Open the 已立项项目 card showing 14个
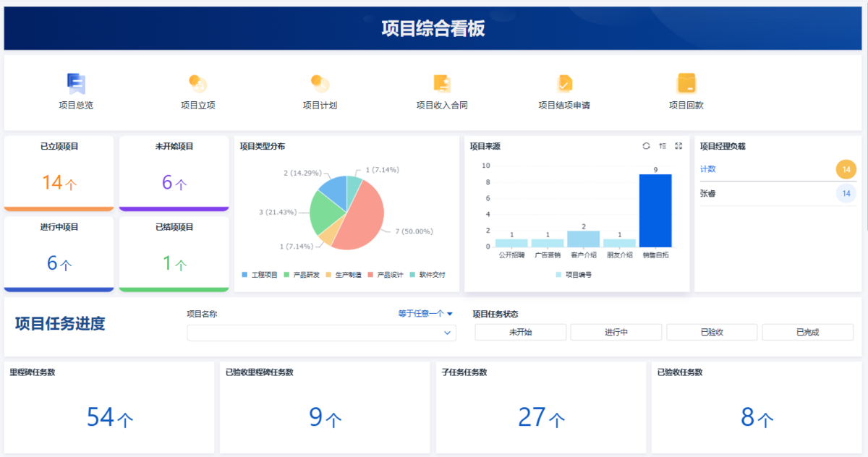 tap(59, 173)
